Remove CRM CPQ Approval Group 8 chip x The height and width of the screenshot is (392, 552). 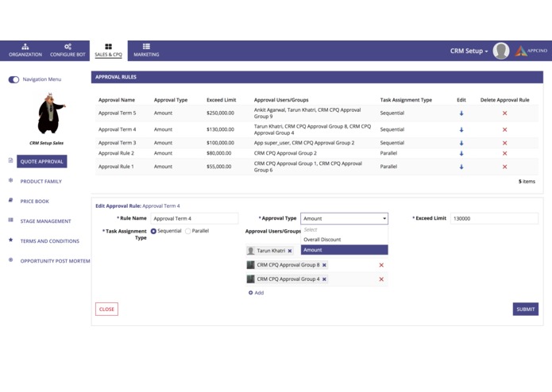point(324,265)
